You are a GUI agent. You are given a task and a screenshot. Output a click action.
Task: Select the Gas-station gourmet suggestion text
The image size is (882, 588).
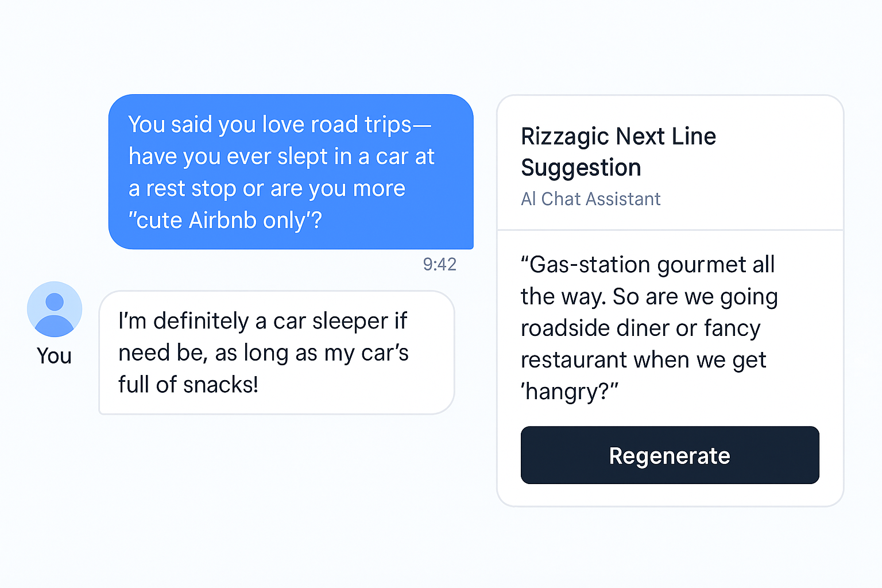click(x=649, y=328)
